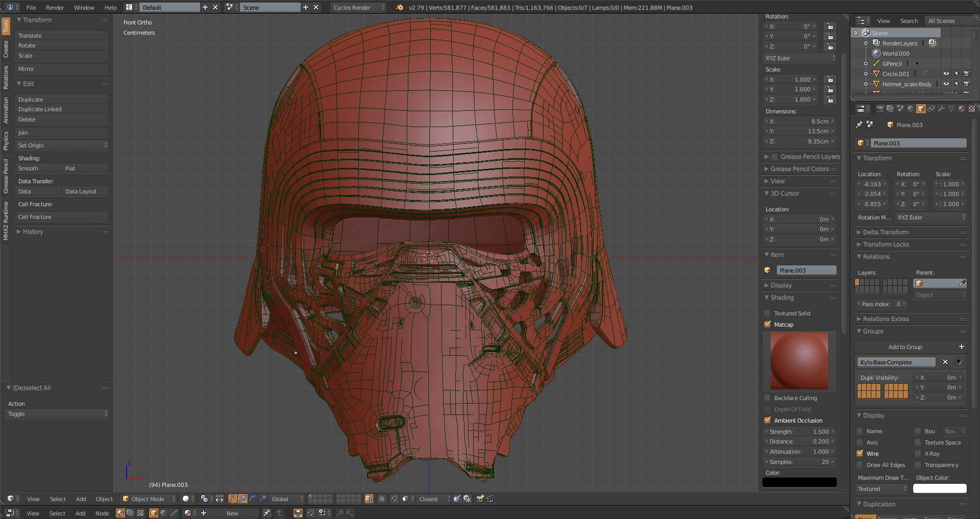Open the Cycles Render engine dropdown

pos(358,7)
